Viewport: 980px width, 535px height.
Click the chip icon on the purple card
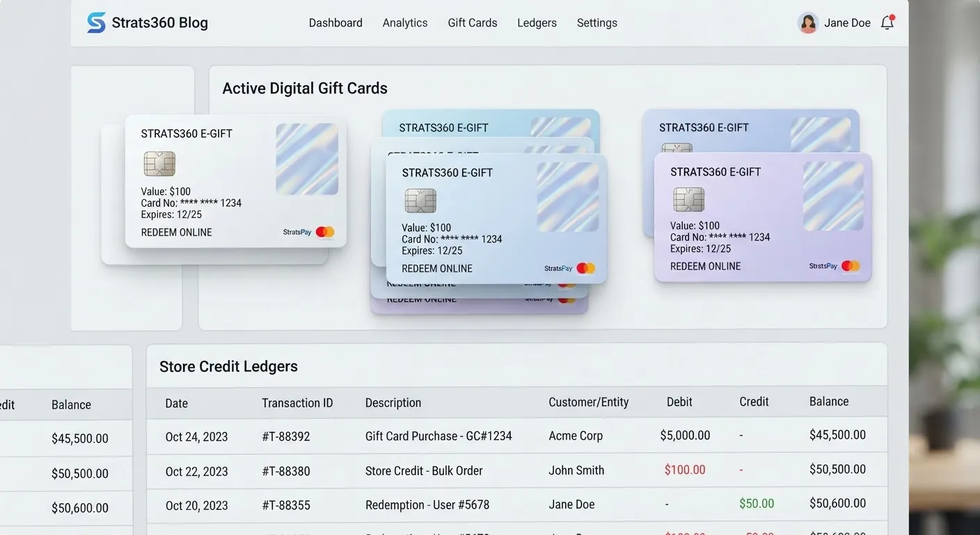click(x=689, y=199)
